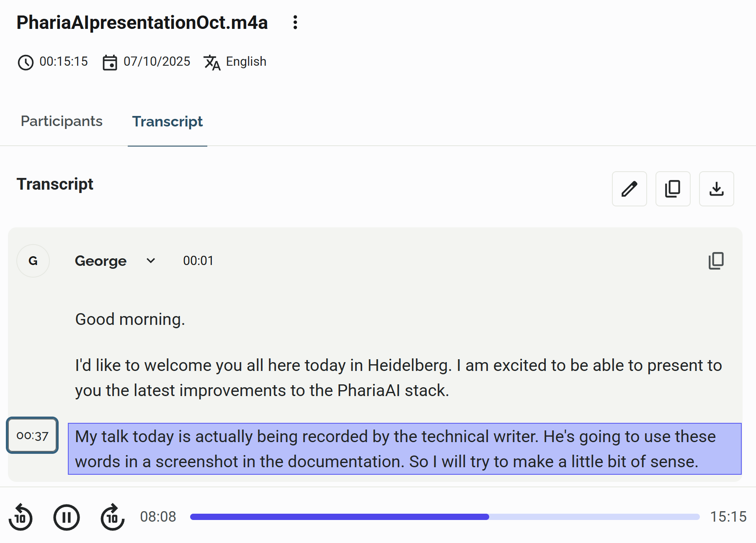Copy the entire transcript
The width and height of the screenshot is (756, 543).
pos(672,189)
